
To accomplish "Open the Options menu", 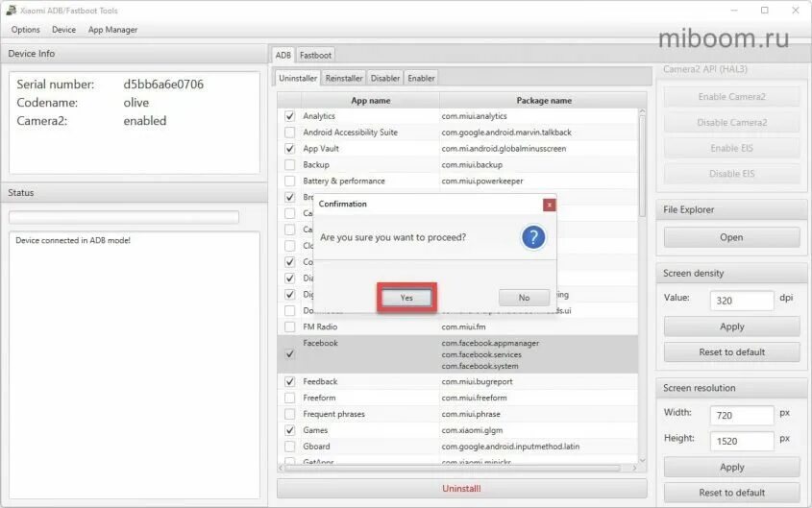I will coord(25,30).
